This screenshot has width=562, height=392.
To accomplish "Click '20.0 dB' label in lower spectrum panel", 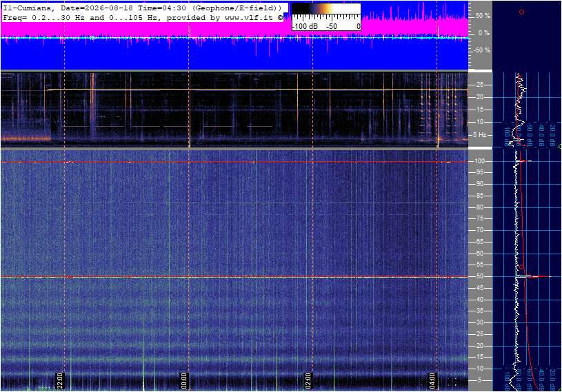I will pyautogui.click(x=552, y=379).
